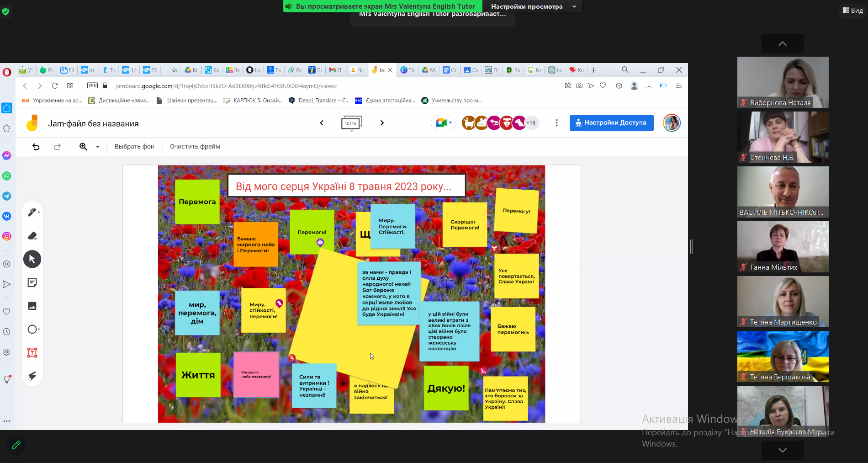
Task: Open the DeepL Translate bookmark
Action: point(319,101)
